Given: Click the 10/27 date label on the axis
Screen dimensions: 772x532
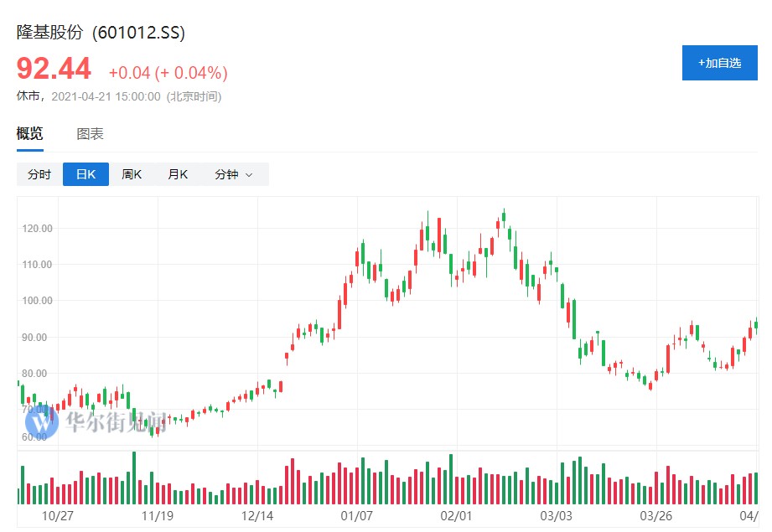Looking at the screenshot, I should tap(58, 515).
